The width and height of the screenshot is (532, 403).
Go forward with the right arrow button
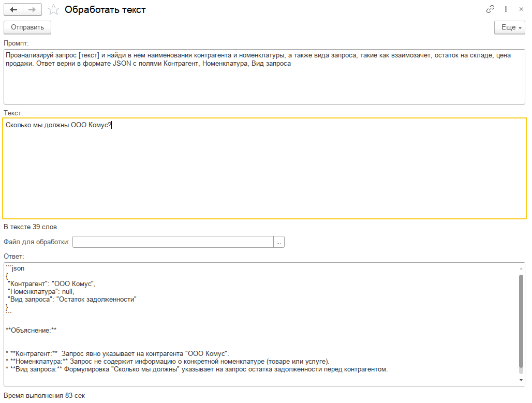click(x=32, y=9)
